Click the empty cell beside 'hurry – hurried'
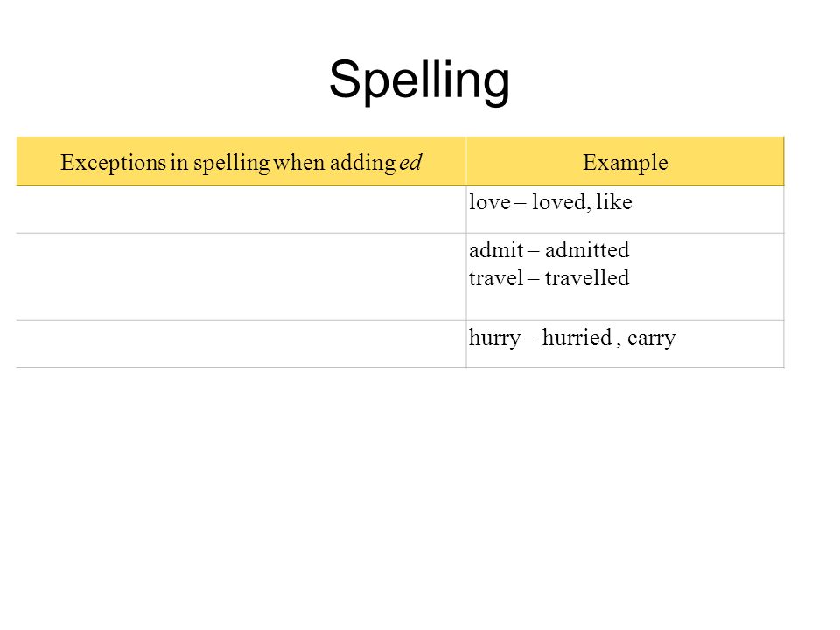Viewport: 840px width, 630px height. [241, 345]
